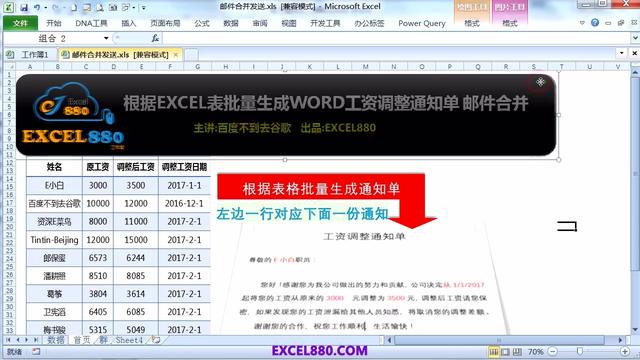Screen dimensions: 640x360
Task: Select the 15000 adjusted salary cell
Action: (136, 240)
